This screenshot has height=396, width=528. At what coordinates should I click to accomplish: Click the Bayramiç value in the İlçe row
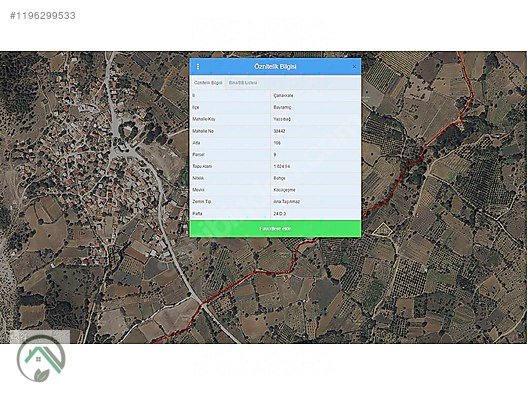pyautogui.click(x=282, y=107)
